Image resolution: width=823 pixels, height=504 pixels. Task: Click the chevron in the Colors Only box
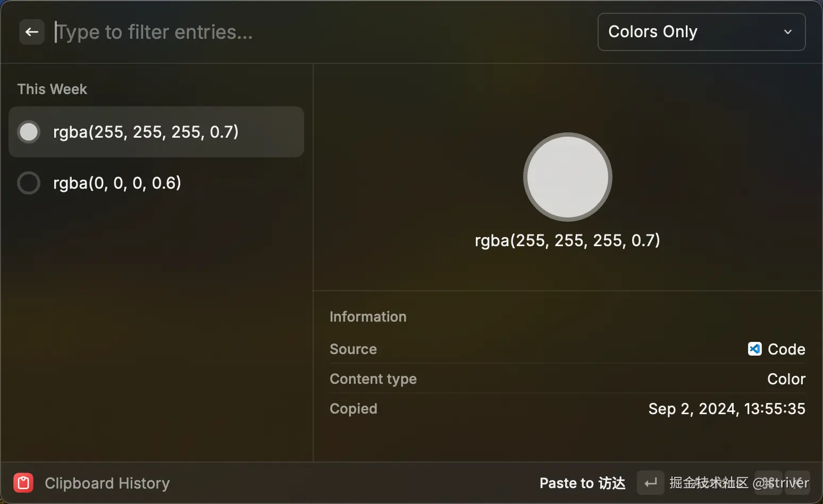tap(788, 32)
